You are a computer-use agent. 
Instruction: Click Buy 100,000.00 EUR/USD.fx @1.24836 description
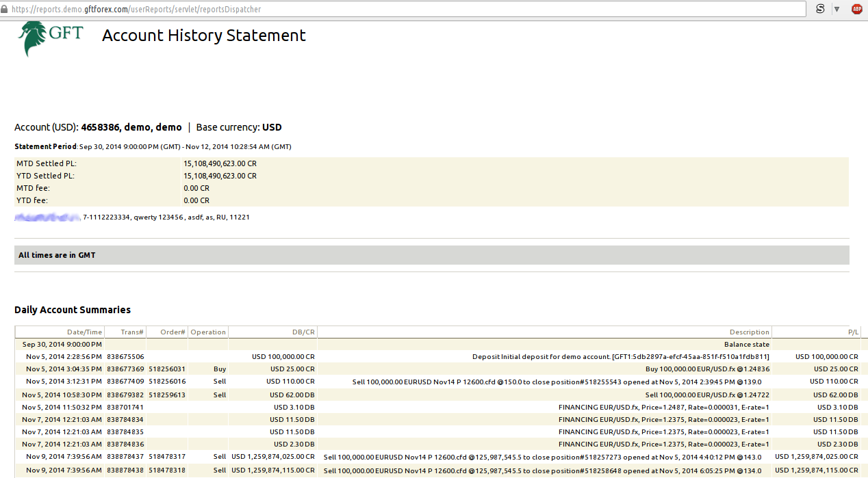(708, 369)
